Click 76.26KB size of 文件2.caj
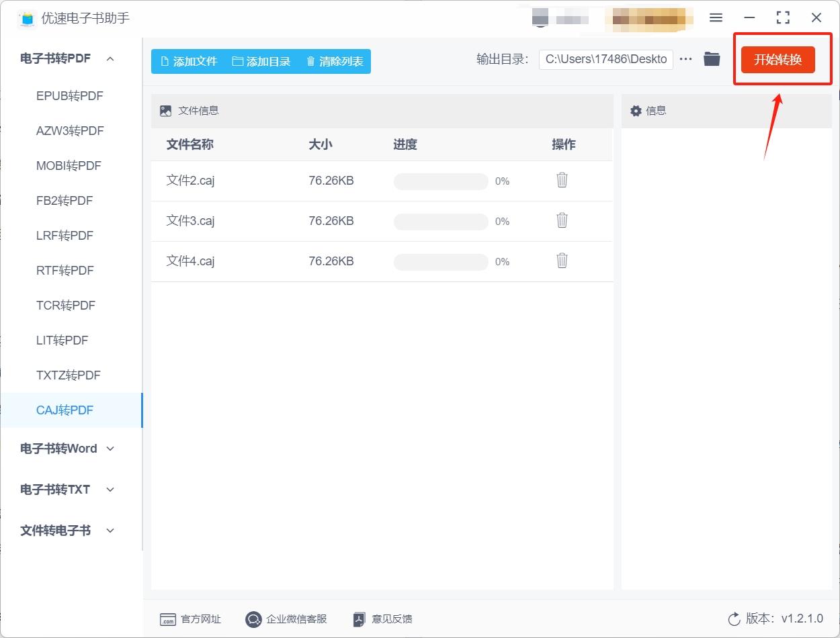Viewport: 840px width, 638px height. tap(331, 181)
